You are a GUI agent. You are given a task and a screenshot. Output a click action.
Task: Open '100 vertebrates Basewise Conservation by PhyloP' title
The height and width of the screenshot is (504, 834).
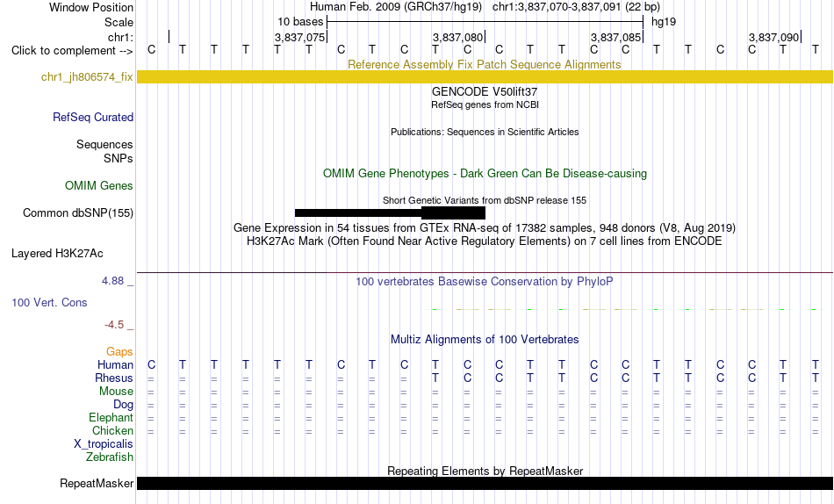(484, 282)
